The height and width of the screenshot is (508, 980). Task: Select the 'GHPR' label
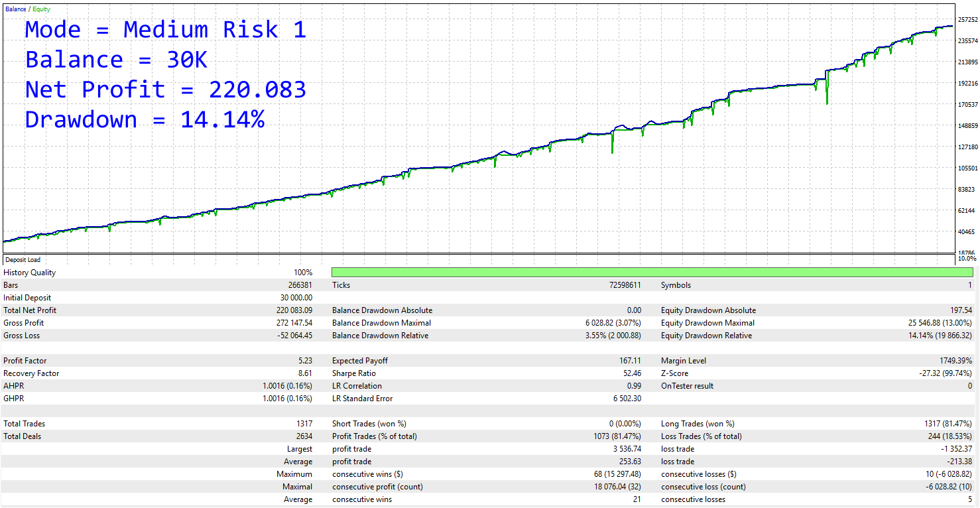pyautogui.click(x=13, y=399)
